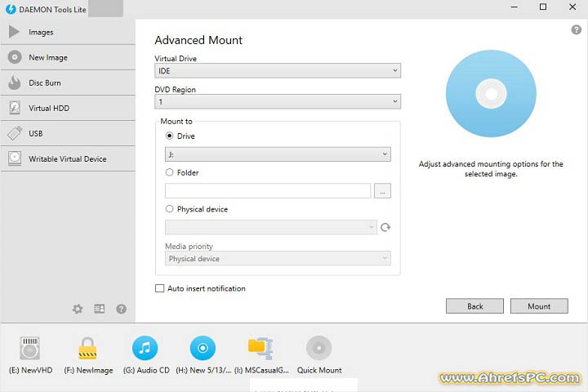The height and width of the screenshot is (392, 588).
Task: Open the Images section icon
Action: (14, 32)
